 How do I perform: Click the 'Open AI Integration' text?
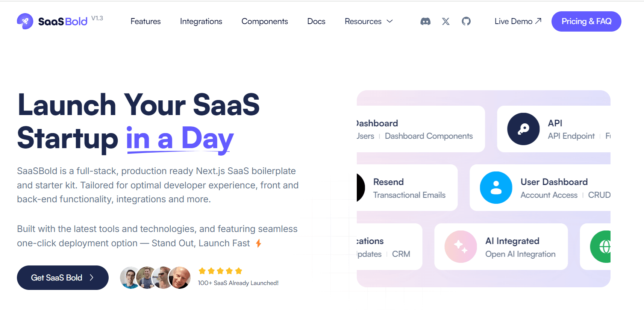coord(520,254)
